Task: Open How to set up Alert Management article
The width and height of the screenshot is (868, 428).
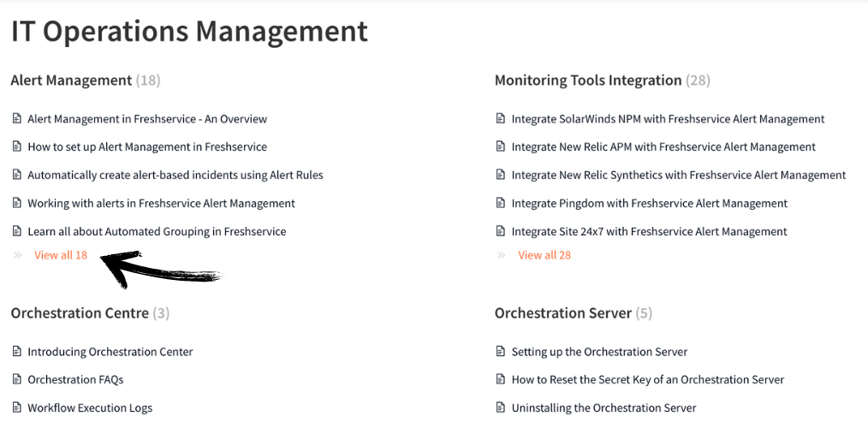Action: [147, 146]
